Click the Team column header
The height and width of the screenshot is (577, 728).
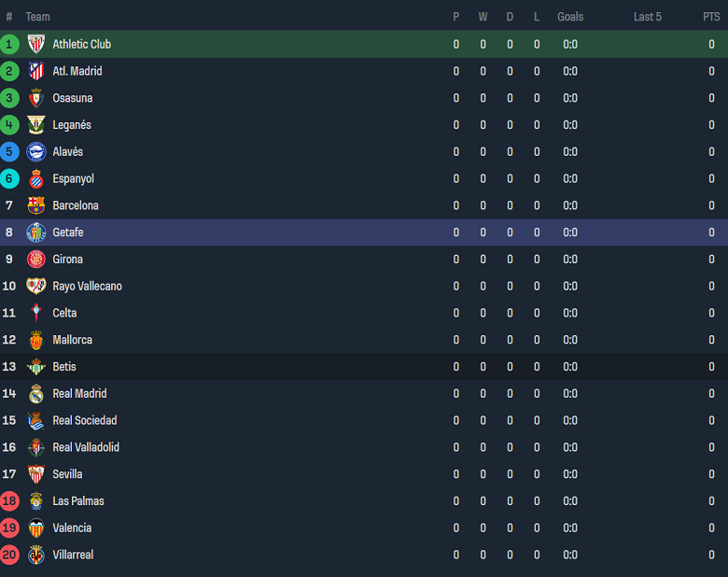(38, 17)
